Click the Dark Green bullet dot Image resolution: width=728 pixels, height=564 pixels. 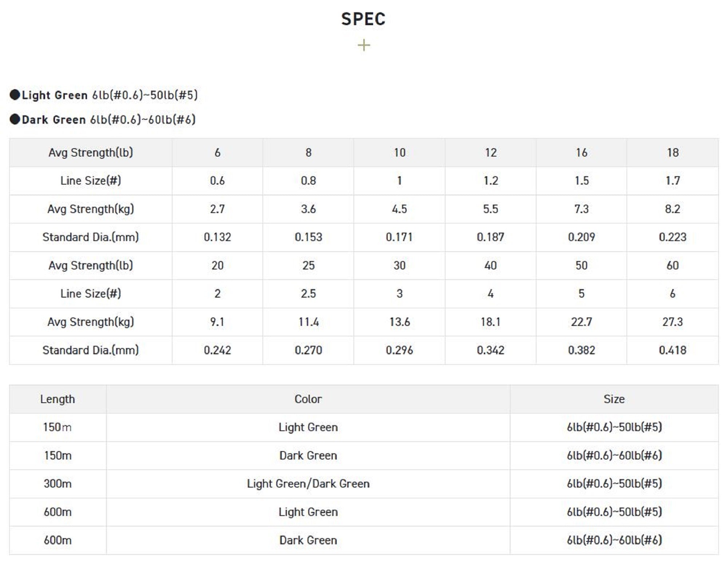(15, 119)
